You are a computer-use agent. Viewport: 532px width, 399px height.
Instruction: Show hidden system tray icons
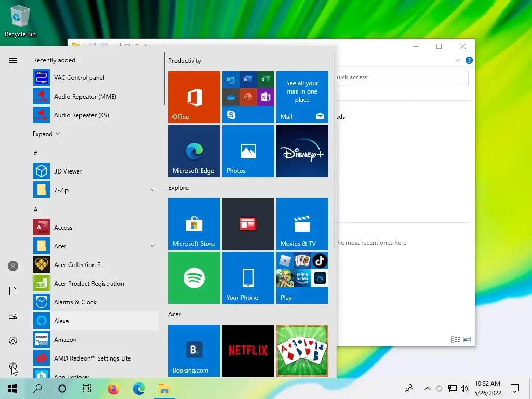[428, 389]
